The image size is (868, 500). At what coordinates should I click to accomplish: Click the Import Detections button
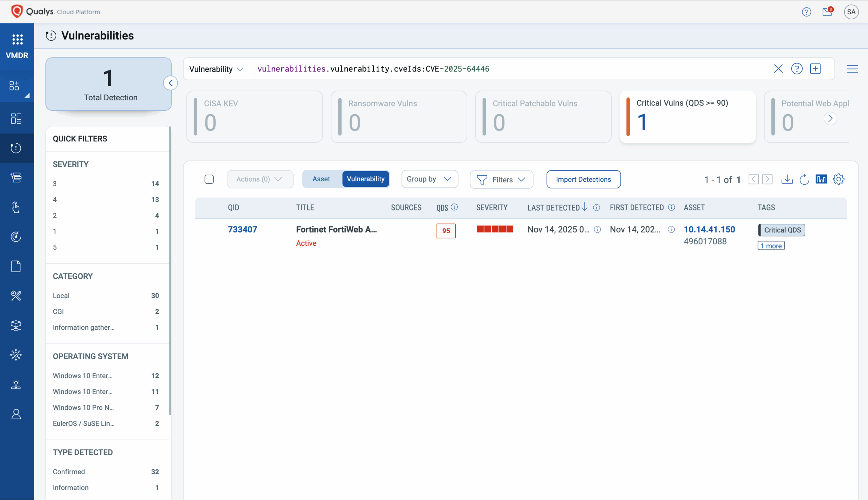coord(583,179)
